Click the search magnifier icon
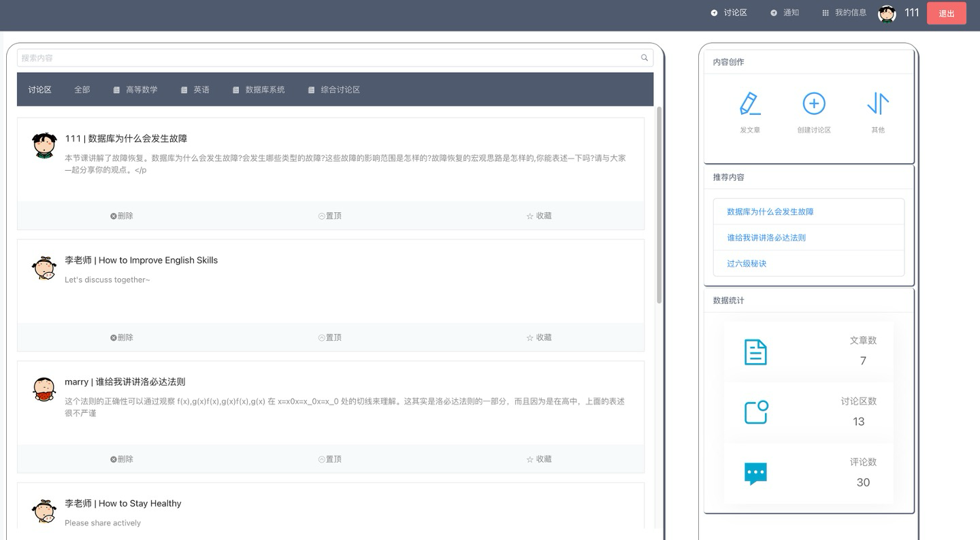This screenshot has width=980, height=540. tap(644, 58)
